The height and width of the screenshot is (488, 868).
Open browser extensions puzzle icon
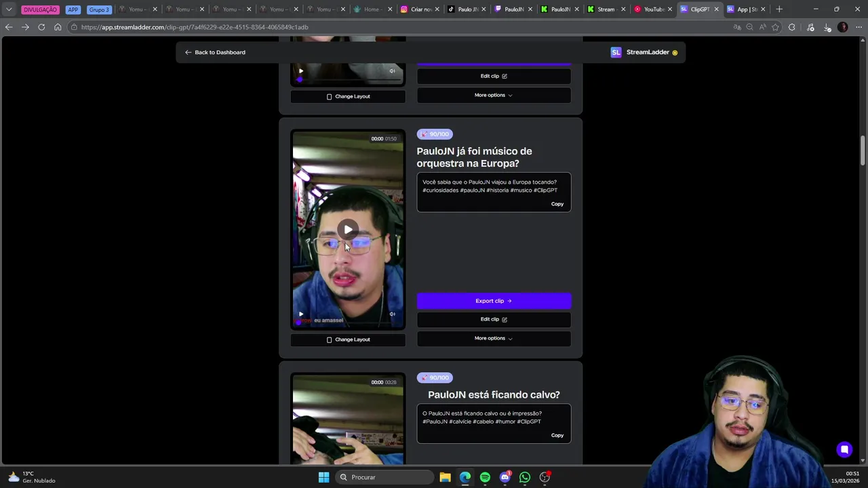click(792, 27)
